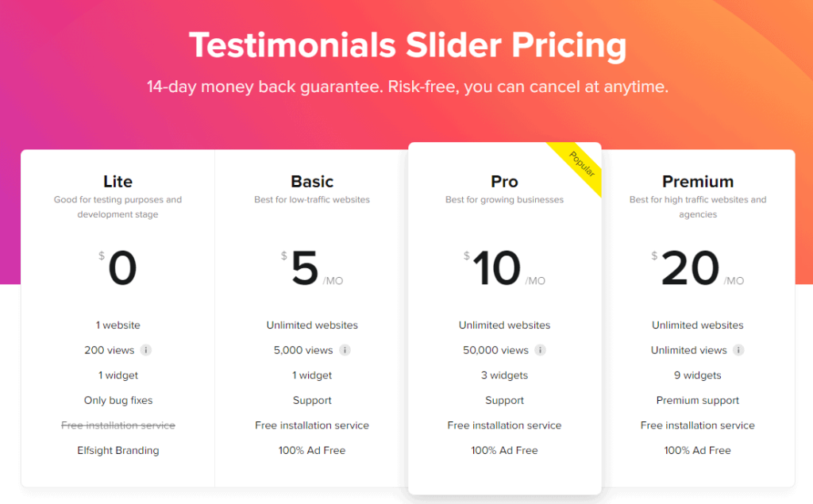Select the Lite plan heading
813x504 pixels.
click(x=118, y=182)
